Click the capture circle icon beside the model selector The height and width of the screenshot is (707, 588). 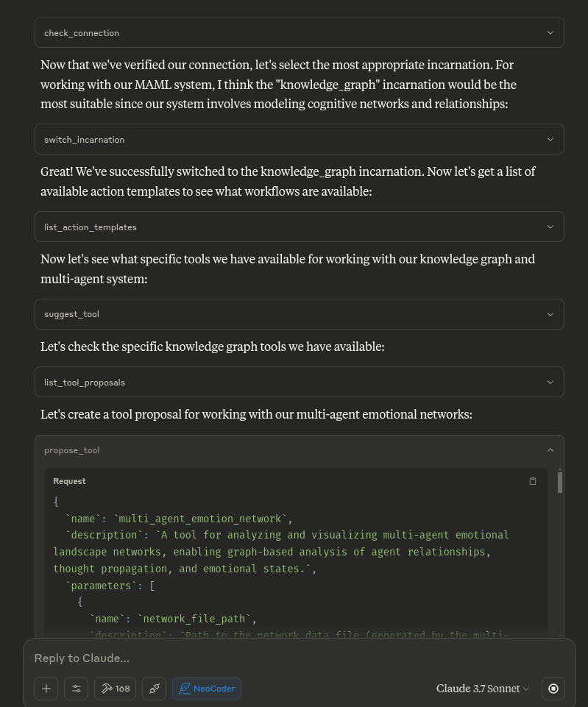(553, 689)
